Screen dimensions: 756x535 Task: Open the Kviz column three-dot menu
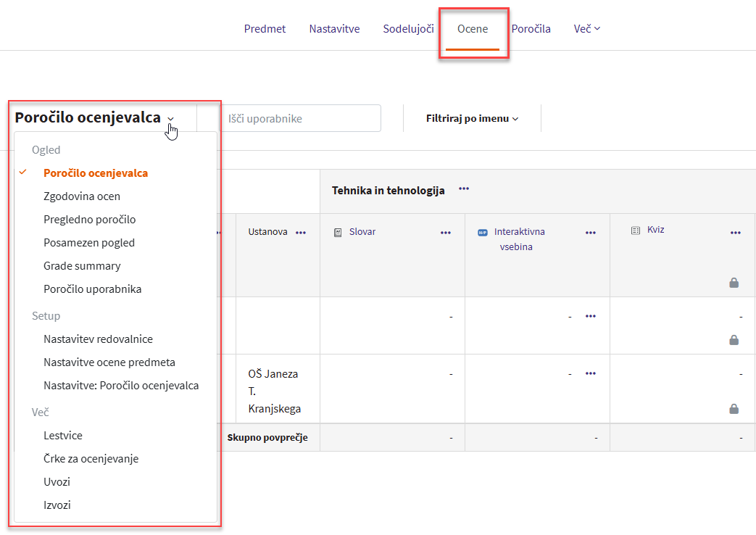click(x=735, y=233)
